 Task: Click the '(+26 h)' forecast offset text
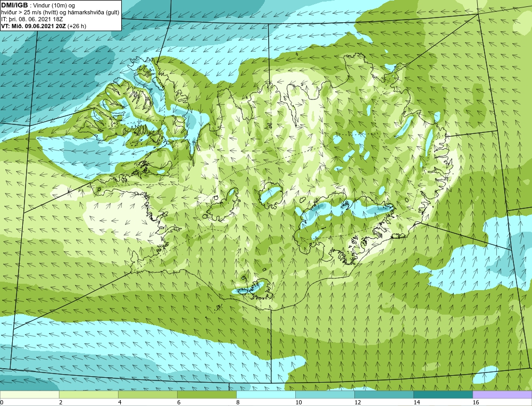point(77,26)
